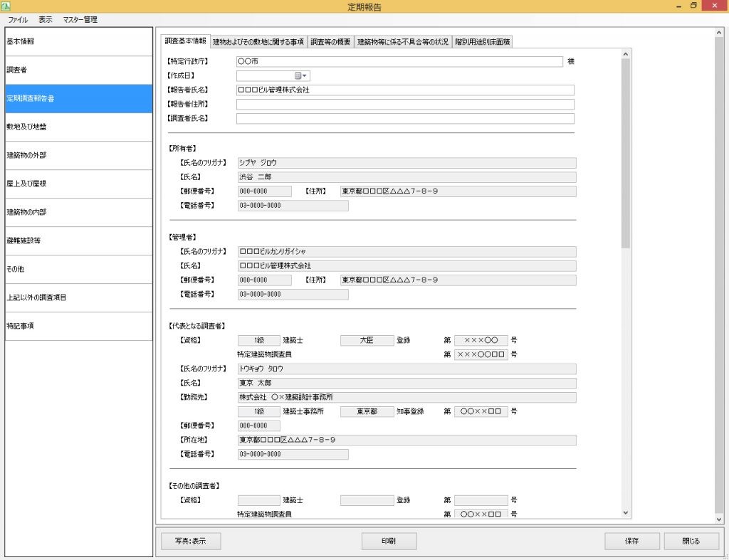The image size is (729, 560).
Task: Click the 所有者 住所 field
Action: tap(458, 191)
